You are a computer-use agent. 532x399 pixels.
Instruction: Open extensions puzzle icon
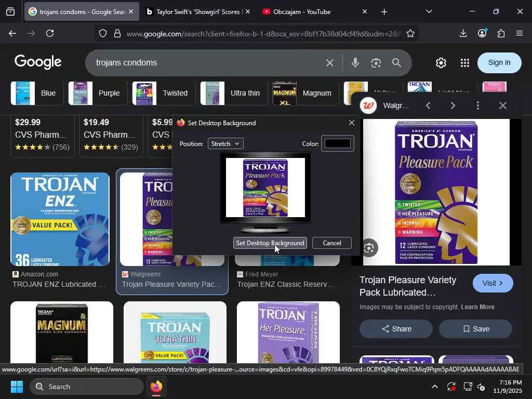[501, 33]
